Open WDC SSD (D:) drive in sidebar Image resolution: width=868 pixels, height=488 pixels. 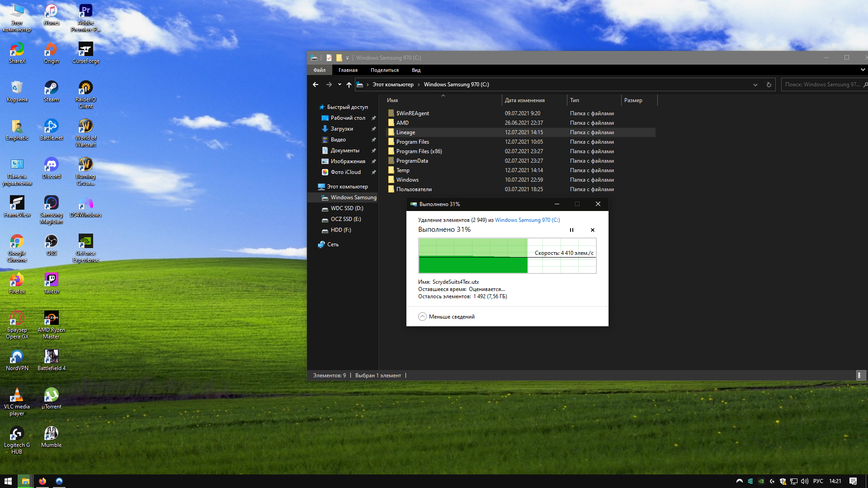(x=347, y=208)
